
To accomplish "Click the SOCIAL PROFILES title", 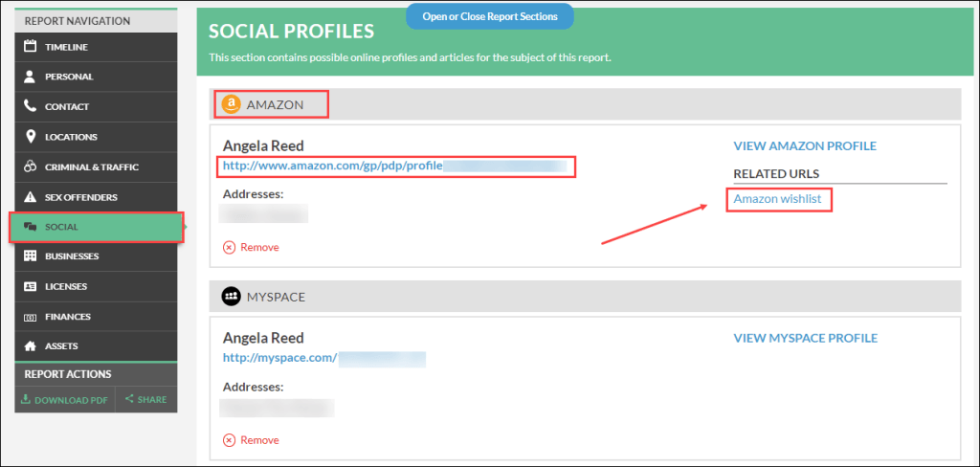I will [291, 32].
